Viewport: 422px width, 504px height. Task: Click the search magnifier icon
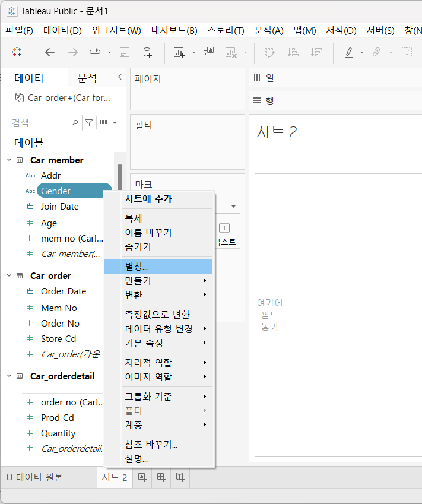[75, 122]
